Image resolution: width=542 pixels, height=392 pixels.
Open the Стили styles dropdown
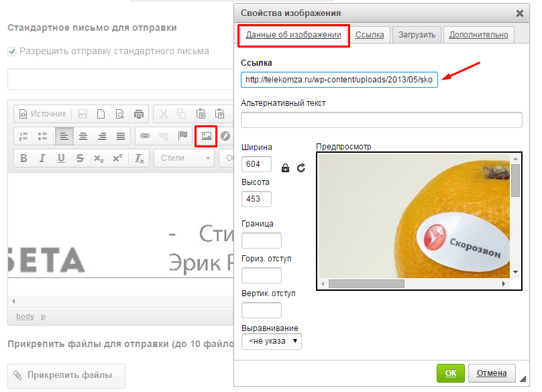pos(184,158)
